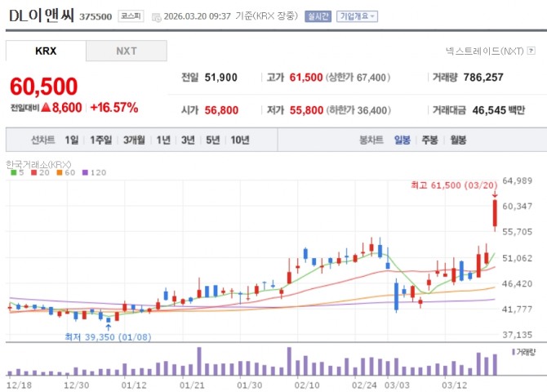This screenshot has width=547, height=392.
Task: Switch to the KRX tab
Action: pos(46,51)
